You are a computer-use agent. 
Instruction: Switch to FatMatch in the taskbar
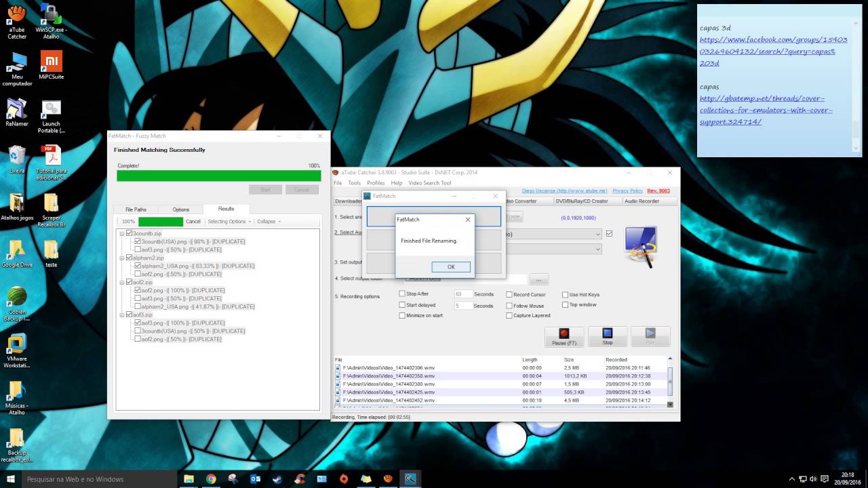[x=410, y=479]
